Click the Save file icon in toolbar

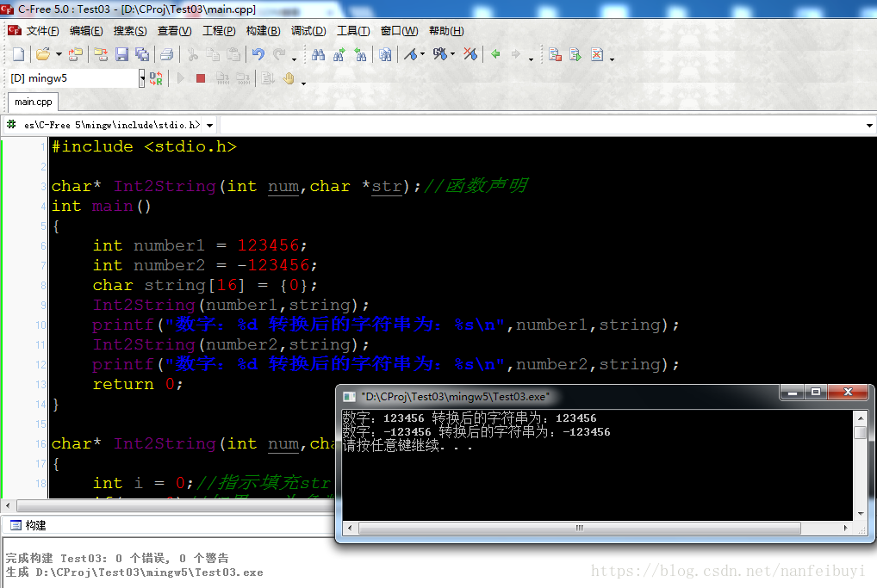pyautogui.click(x=121, y=54)
